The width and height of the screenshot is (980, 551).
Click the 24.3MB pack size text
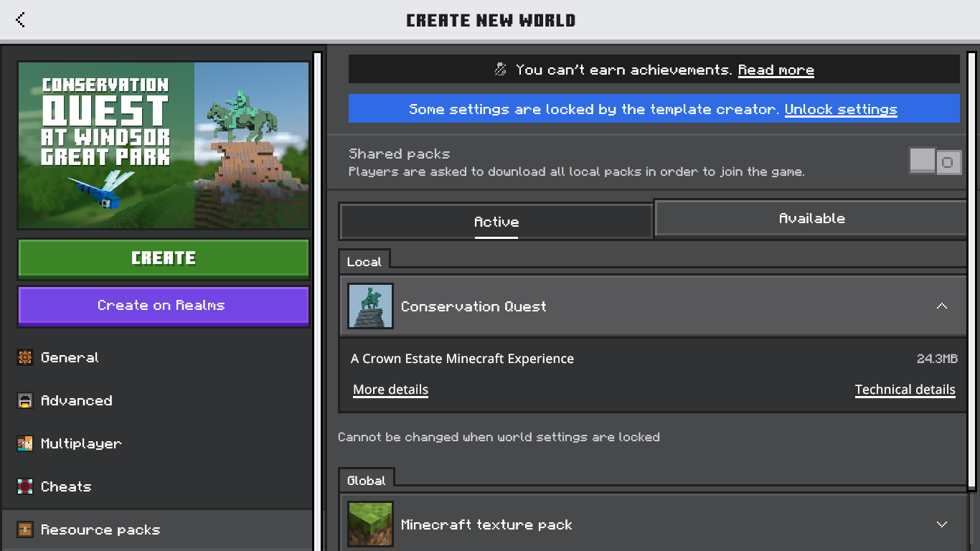tap(937, 359)
